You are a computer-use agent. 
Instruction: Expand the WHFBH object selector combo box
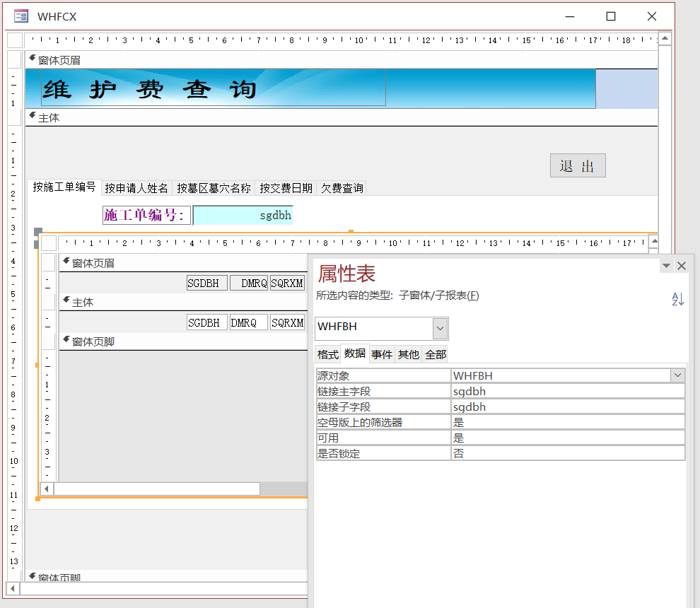[x=440, y=329]
